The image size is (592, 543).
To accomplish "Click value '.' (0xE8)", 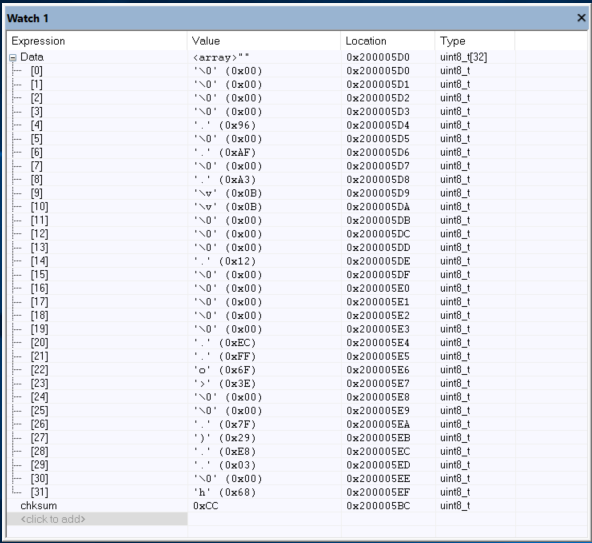I will (224, 452).
